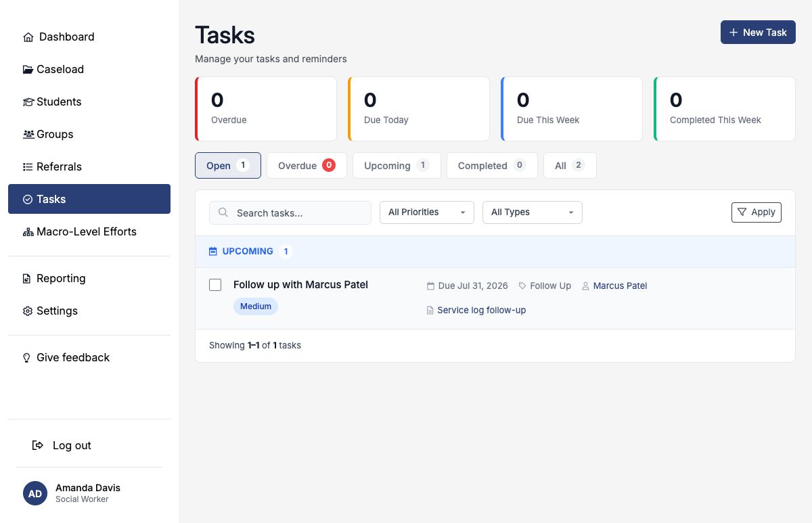This screenshot has height=523, width=812.
Task: Click the Search tasks input field
Action: 290,213
